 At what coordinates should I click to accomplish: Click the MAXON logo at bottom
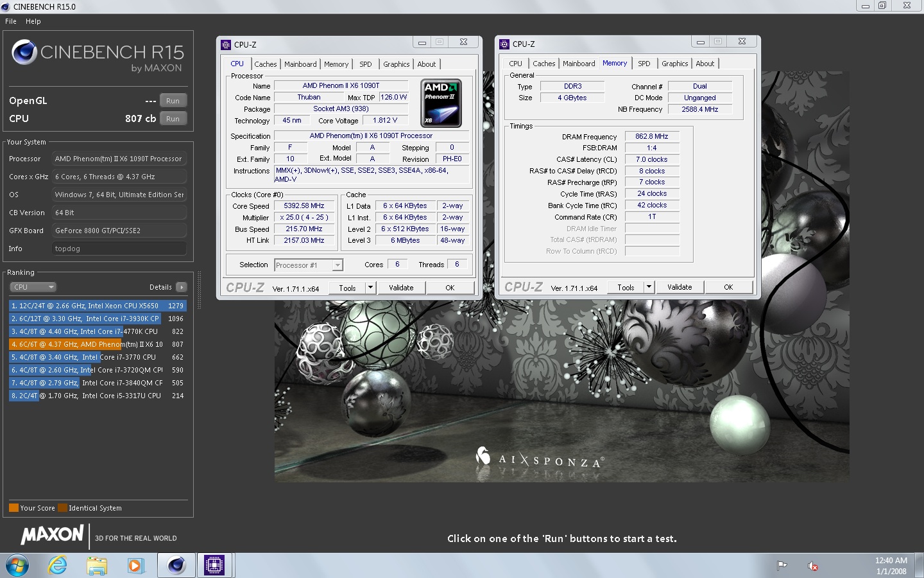[53, 534]
